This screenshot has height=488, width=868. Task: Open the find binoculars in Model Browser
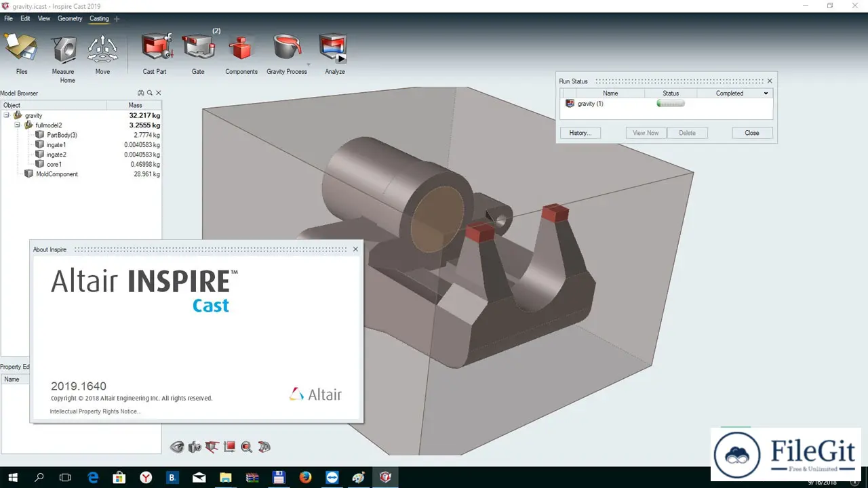141,93
